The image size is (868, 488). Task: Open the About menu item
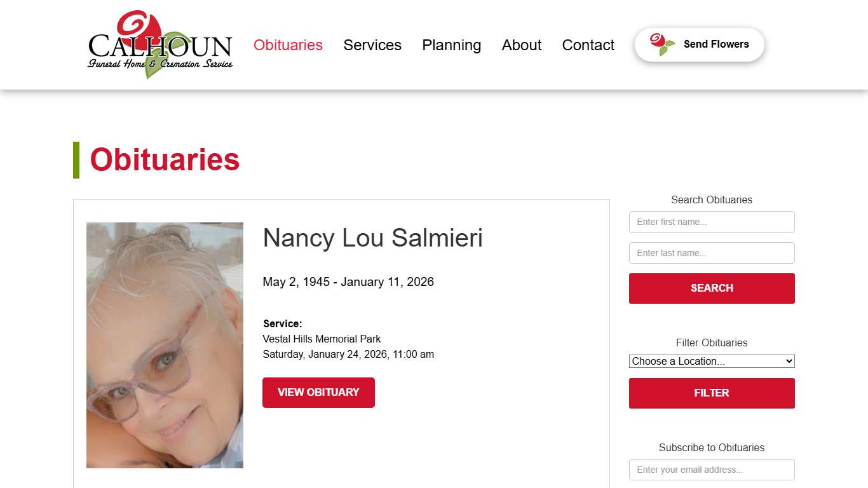tap(522, 45)
